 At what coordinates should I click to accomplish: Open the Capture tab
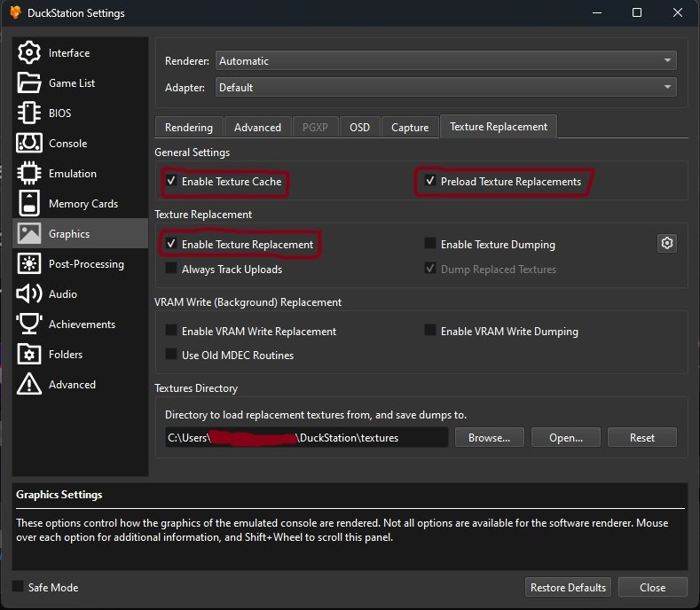[410, 128]
